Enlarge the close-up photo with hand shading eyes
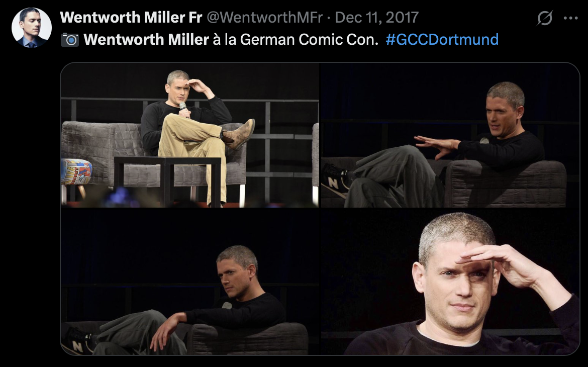 pyautogui.click(x=450, y=282)
